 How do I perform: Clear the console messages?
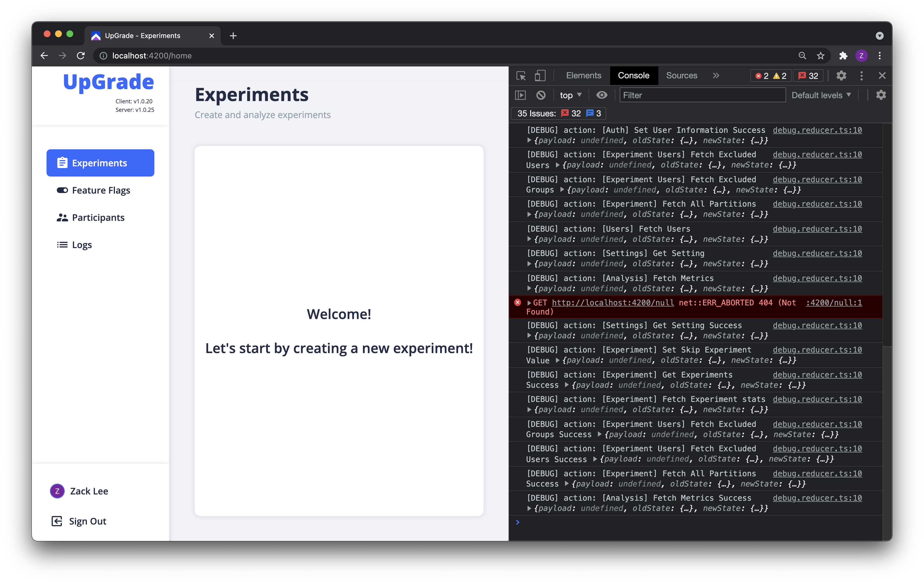(541, 95)
